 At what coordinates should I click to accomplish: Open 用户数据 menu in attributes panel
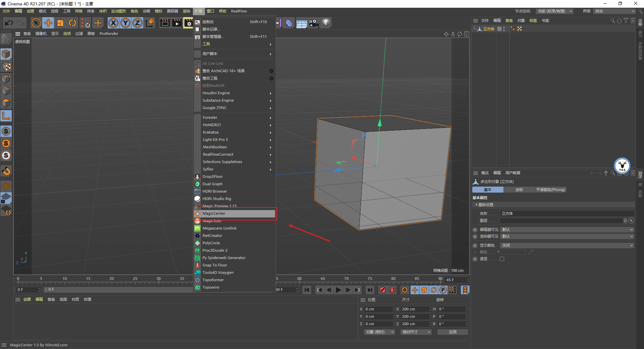coord(513,173)
